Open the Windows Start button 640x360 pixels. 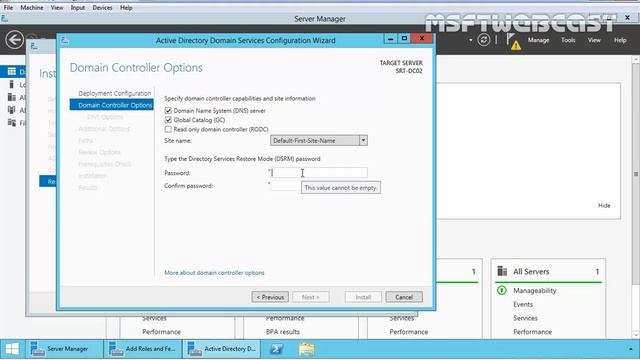coord(12,349)
